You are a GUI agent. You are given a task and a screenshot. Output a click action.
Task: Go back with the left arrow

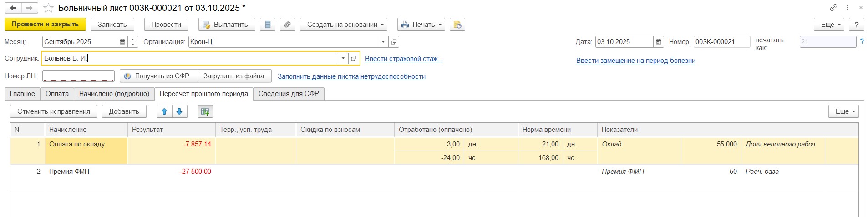click(14, 8)
